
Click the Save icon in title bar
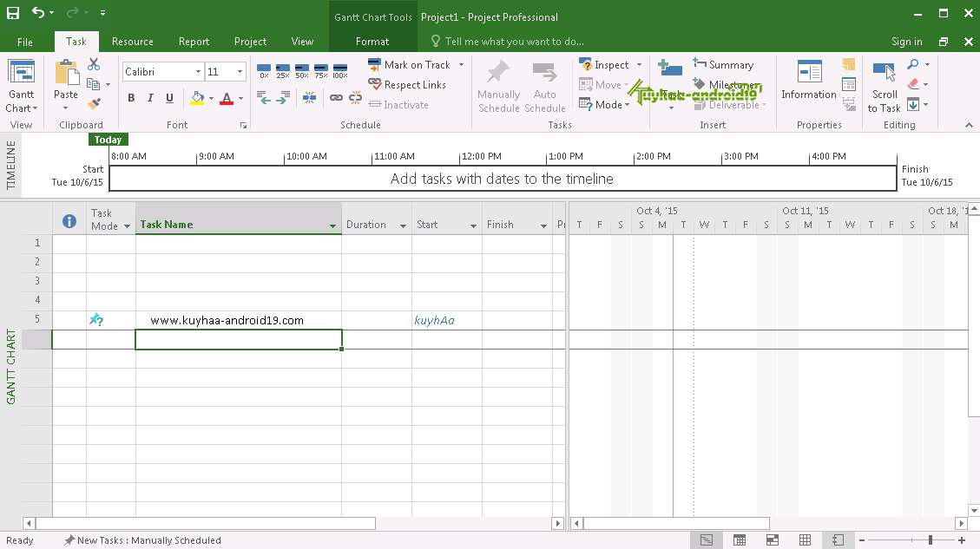point(13,12)
